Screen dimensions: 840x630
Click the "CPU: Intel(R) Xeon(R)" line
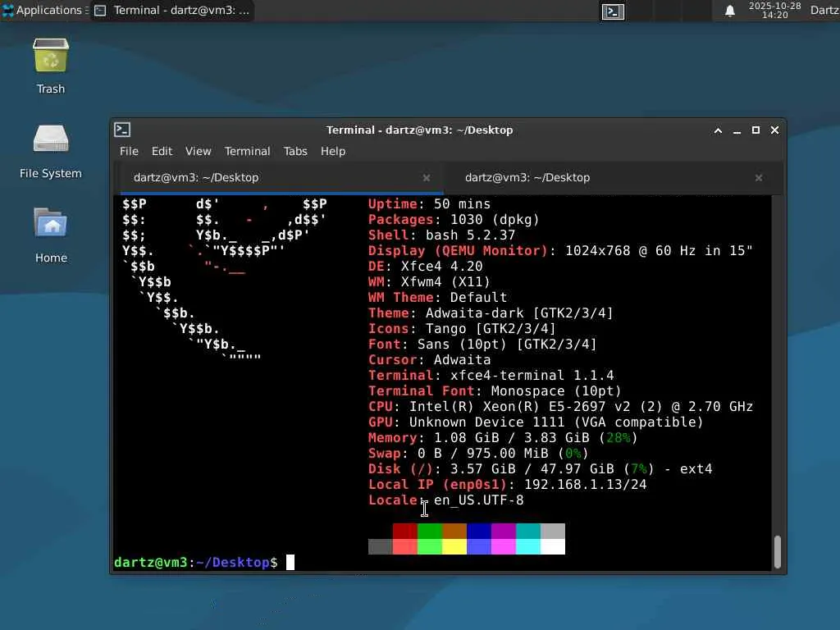pos(560,407)
